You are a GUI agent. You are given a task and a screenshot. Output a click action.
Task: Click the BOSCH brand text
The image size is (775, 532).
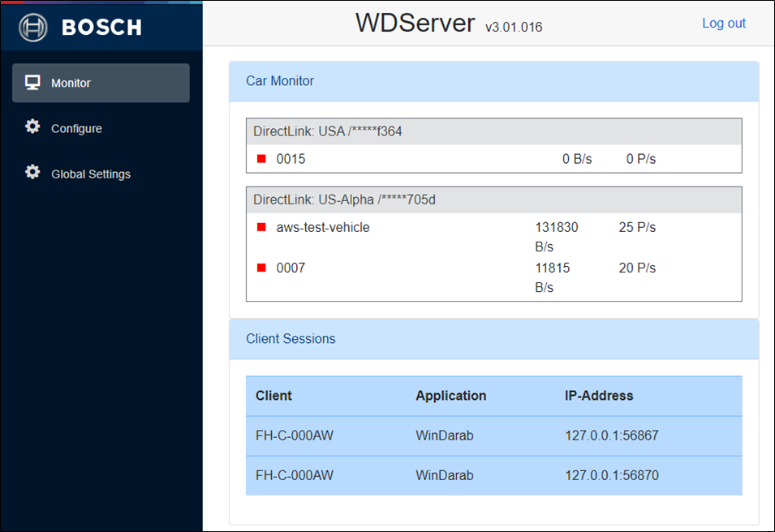pos(101,28)
